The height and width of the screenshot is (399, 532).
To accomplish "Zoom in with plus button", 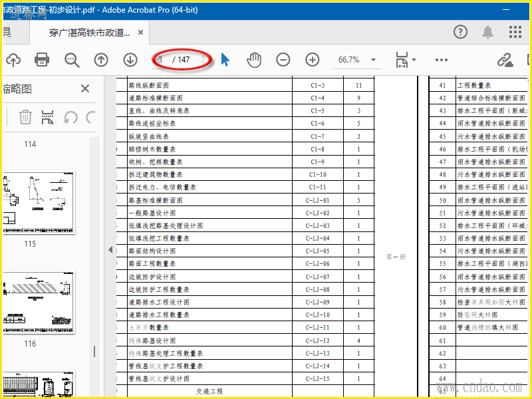I will tap(312, 60).
